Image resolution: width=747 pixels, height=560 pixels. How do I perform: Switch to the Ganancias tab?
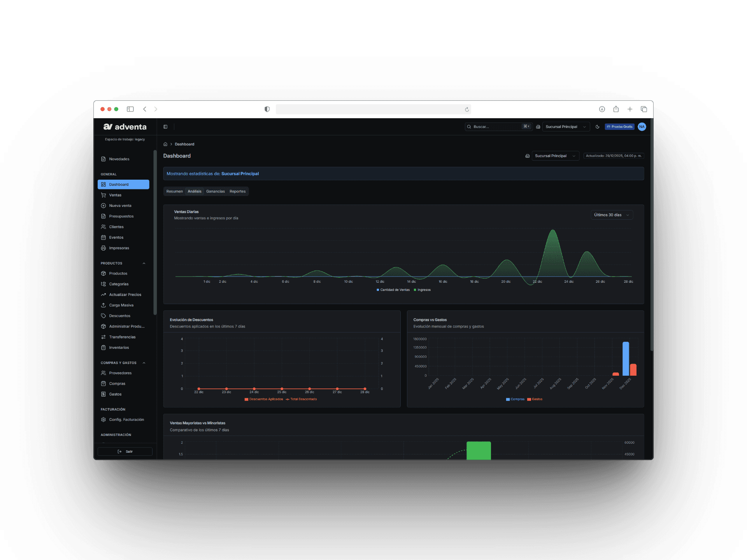coord(216,191)
